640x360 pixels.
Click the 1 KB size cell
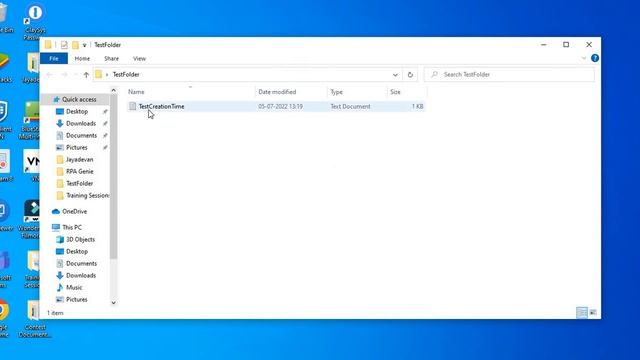tap(417, 107)
